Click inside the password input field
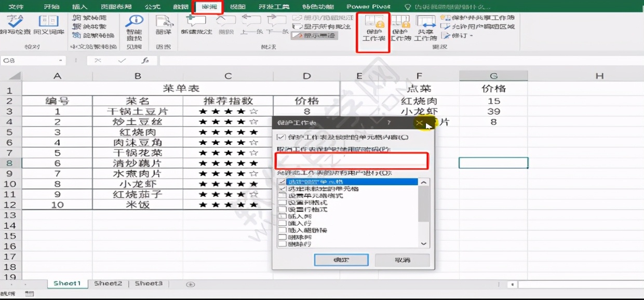This screenshot has width=644, height=300. click(x=351, y=161)
